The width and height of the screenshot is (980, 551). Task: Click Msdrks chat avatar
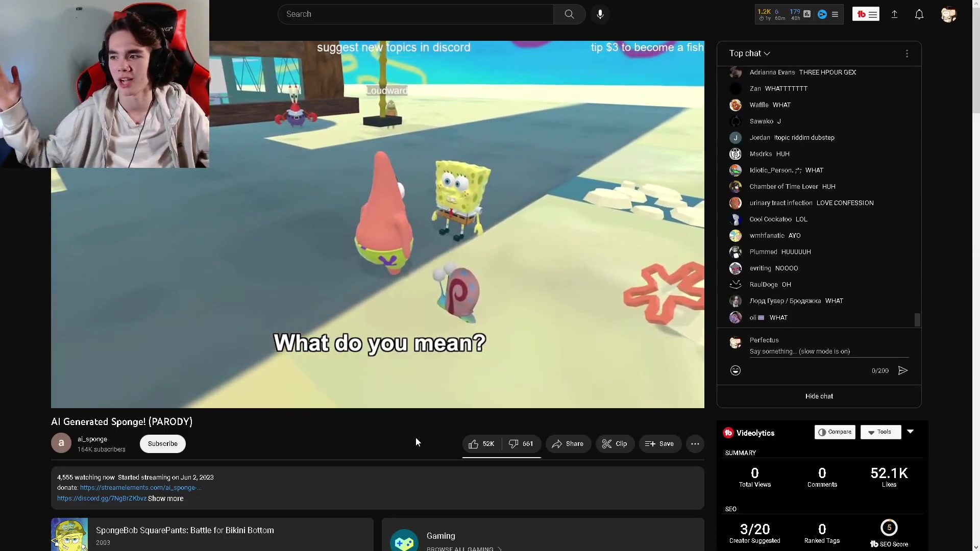coord(736,154)
